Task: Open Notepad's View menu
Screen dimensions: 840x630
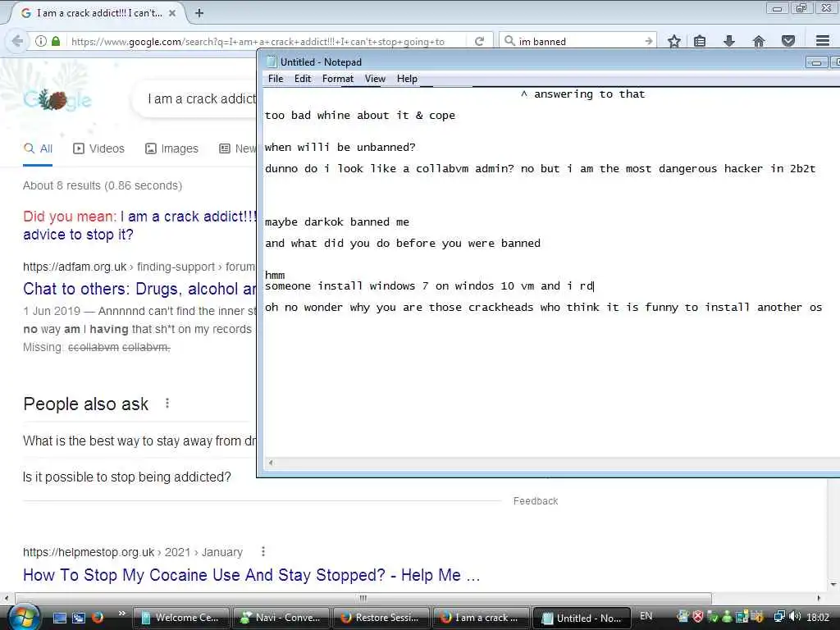Action: click(x=375, y=79)
